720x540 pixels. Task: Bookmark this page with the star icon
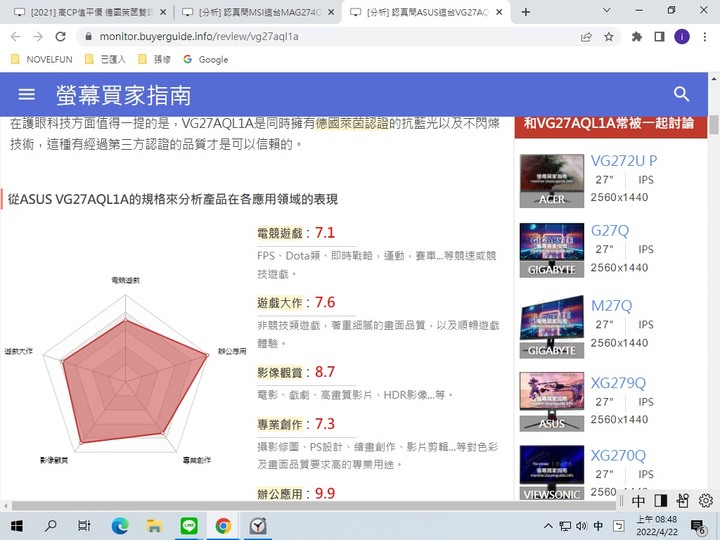click(x=609, y=37)
